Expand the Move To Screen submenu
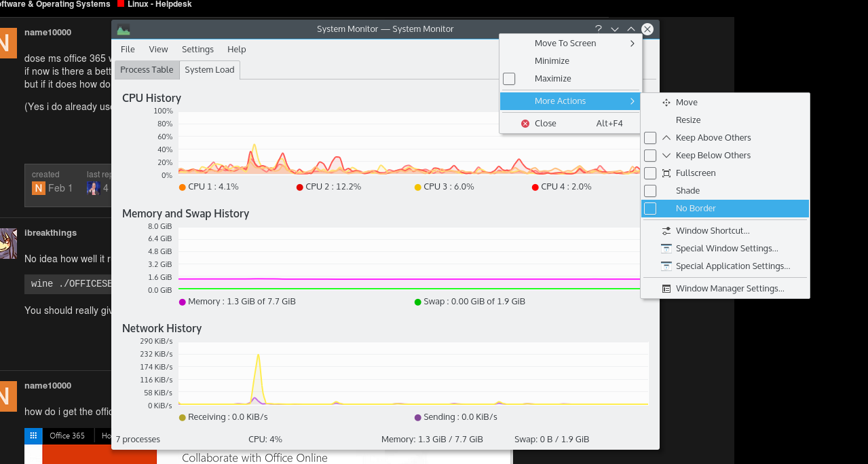 (x=565, y=43)
